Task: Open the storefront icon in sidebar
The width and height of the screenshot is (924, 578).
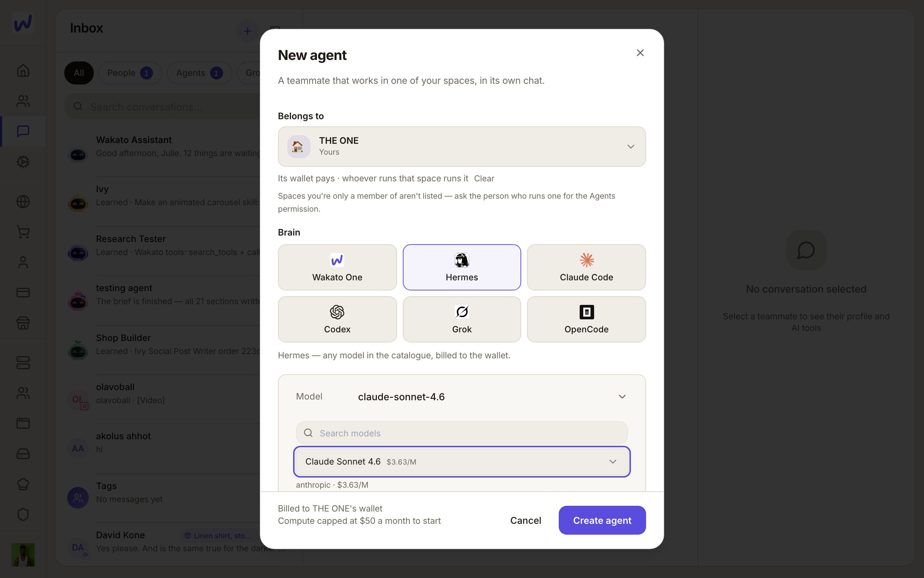Action: pyautogui.click(x=23, y=323)
